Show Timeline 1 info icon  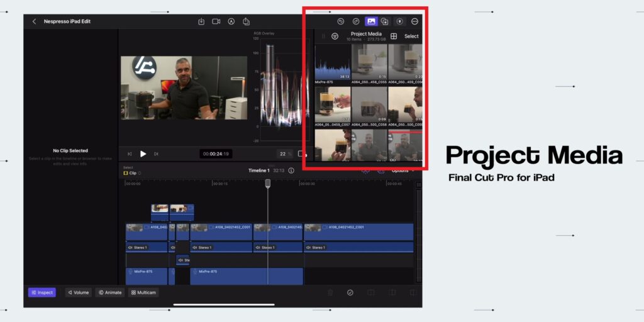tap(291, 170)
